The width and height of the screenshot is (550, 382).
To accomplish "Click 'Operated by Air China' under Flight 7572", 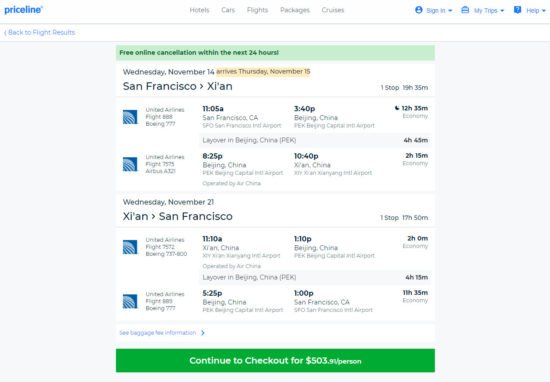I will coord(232,266).
